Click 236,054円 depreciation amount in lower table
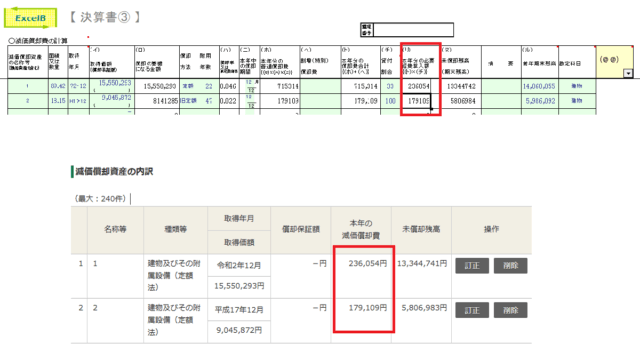This screenshot has height=360, width=640. [x=367, y=264]
